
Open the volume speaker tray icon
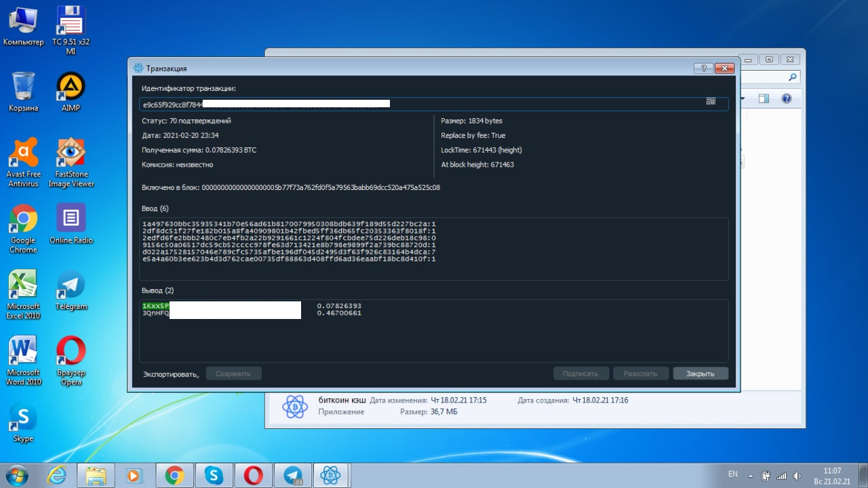click(796, 475)
